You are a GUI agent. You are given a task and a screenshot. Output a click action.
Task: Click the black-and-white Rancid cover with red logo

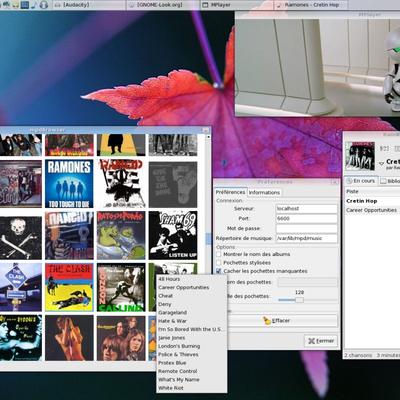(x=121, y=184)
